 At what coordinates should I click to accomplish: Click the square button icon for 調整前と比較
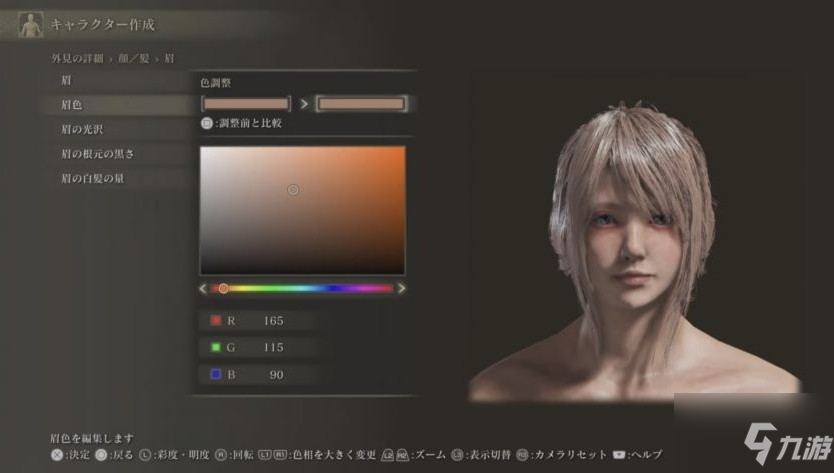[207, 123]
